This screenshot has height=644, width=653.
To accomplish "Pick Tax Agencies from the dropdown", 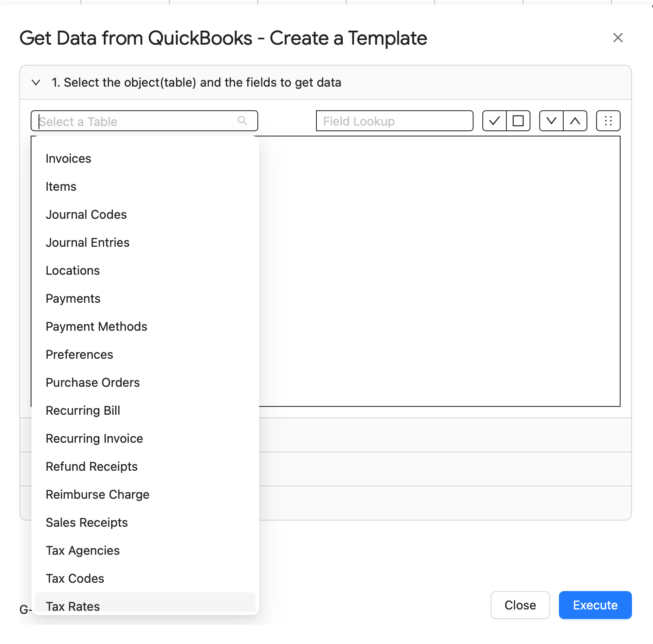I will pyautogui.click(x=145, y=550).
